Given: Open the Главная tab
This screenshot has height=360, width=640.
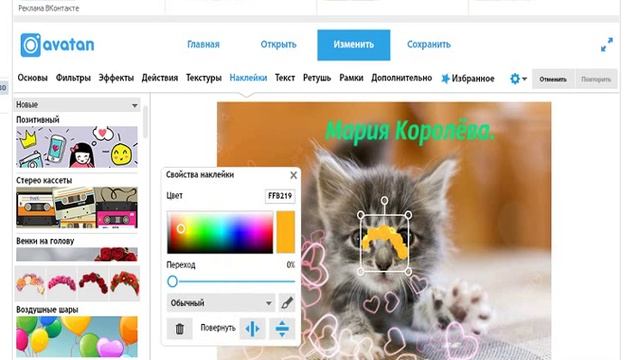Looking at the screenshot, I should 203,44.
